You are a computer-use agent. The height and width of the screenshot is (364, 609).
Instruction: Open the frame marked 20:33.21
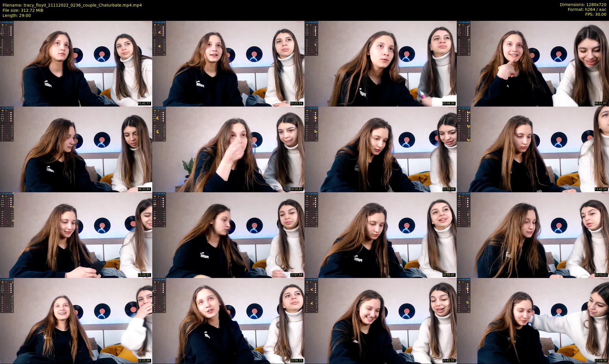(x=533, y=235)
